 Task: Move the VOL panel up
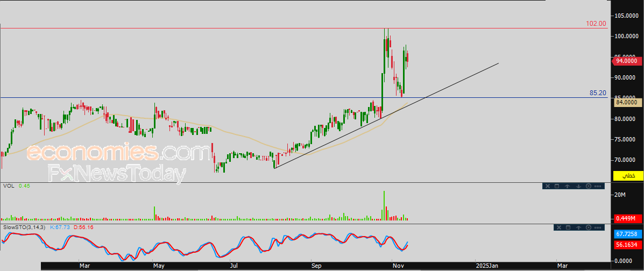[567, 186]
